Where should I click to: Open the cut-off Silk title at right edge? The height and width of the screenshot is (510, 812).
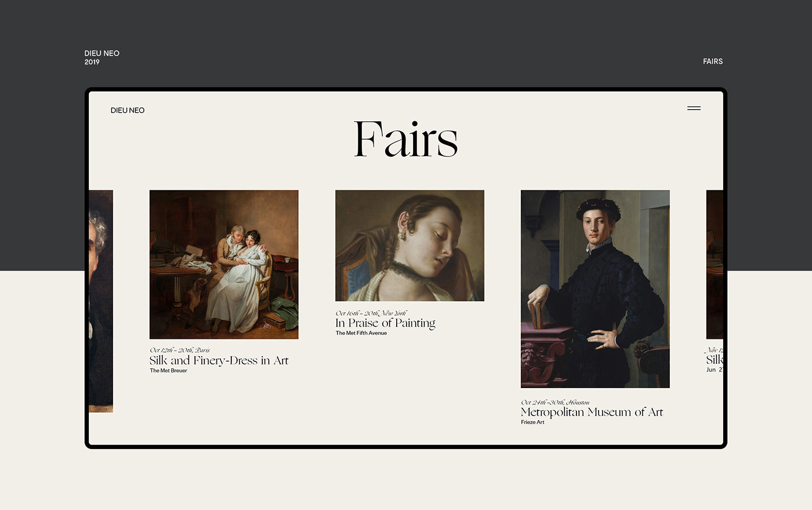click(715, 360)
